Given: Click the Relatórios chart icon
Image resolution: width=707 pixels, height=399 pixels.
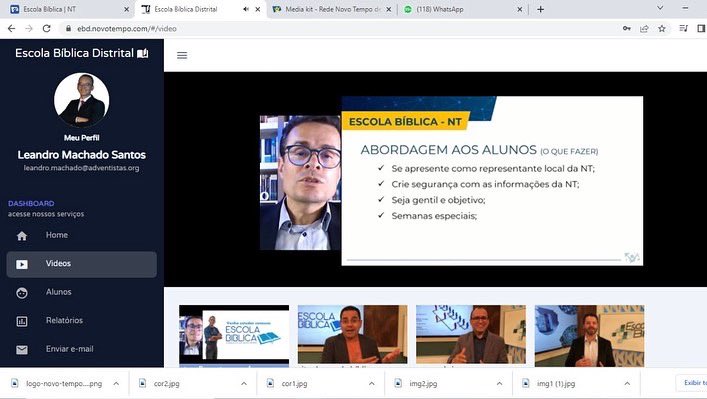Looking at the screenshot, I should point(22,321).
